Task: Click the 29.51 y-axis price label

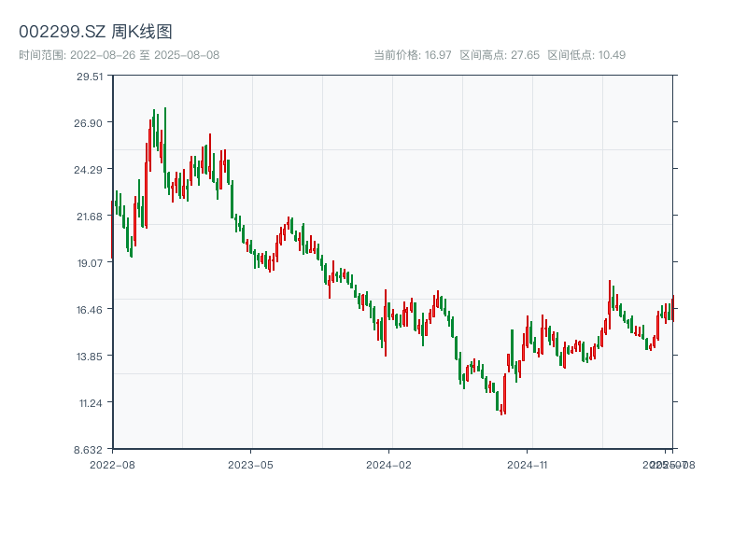Action: coord(90,77)
